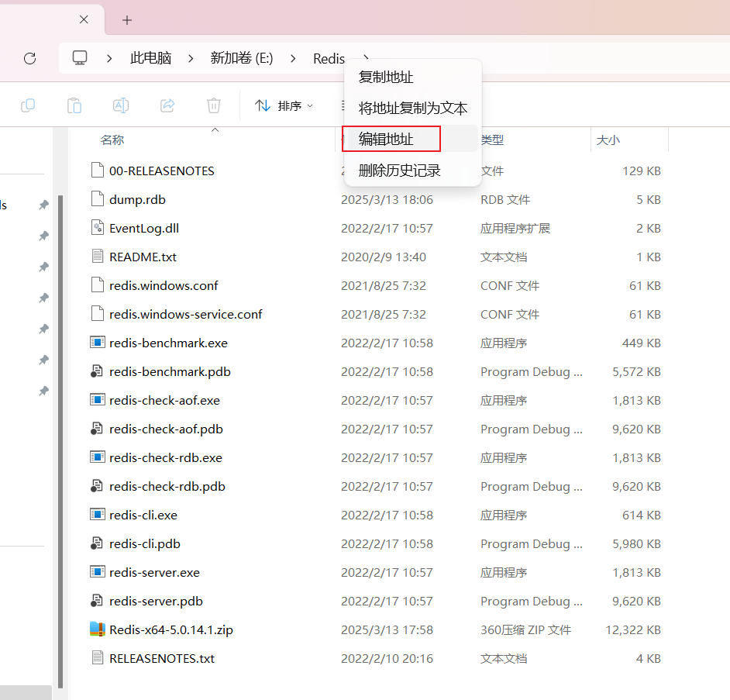Screen dimensions: 730x700
Task: Click the dump.rdb file icon
Action: [98, 199]
